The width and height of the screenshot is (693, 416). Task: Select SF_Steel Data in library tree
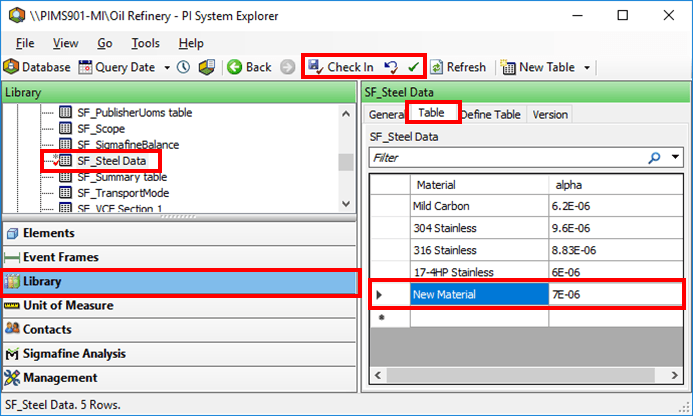point(111,161)
